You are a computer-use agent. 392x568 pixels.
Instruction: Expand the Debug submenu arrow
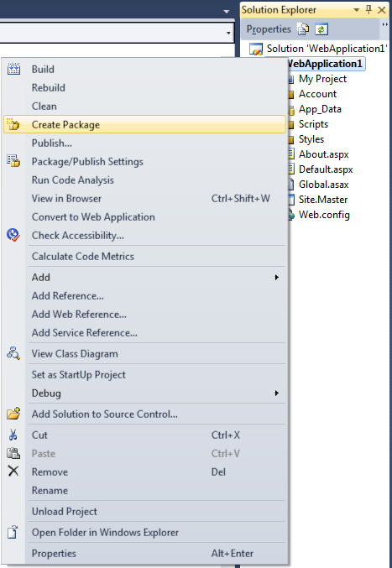click(276, 393)
